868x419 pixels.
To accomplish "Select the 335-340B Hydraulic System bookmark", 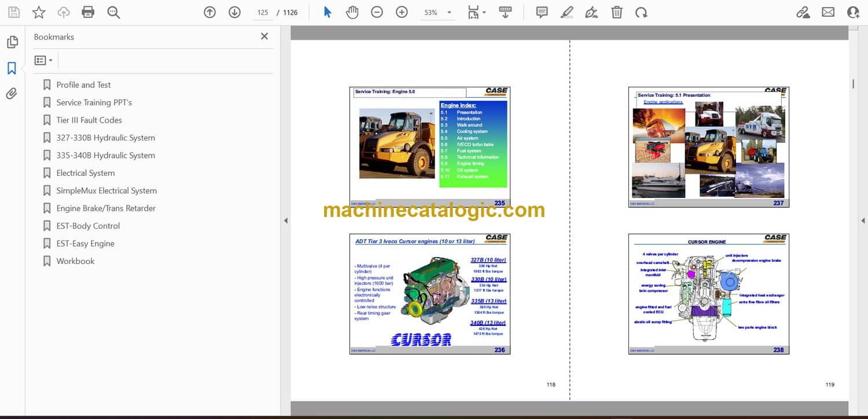I will [106, 155].
